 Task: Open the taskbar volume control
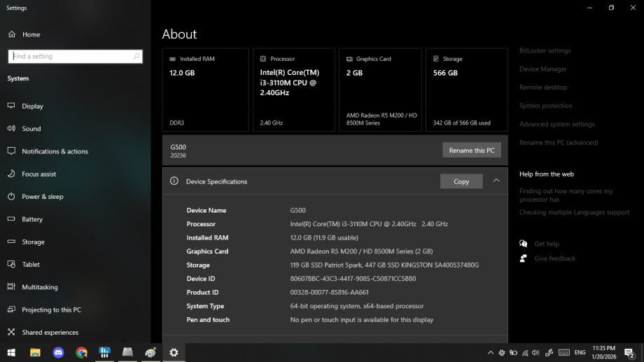pyautogui.click(x=535, y=352)
